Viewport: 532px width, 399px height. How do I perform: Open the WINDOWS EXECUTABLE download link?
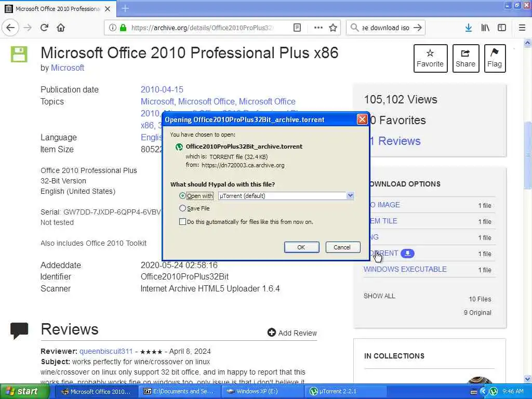[x=405, y=270]
